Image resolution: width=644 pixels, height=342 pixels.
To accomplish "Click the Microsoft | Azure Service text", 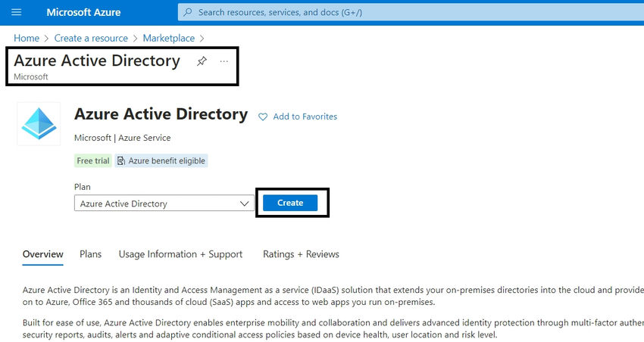I will pos(123,138).
